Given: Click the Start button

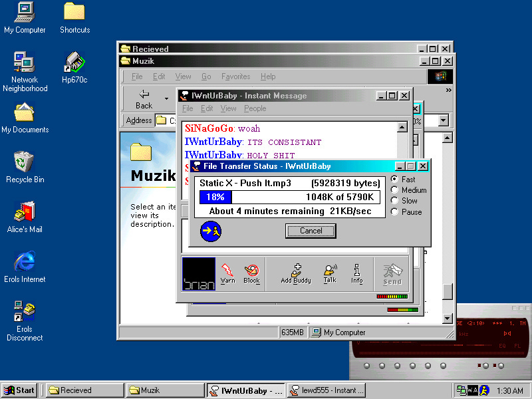Looking at the screenshot, I should pyautogui.click(x=19, y=390).
